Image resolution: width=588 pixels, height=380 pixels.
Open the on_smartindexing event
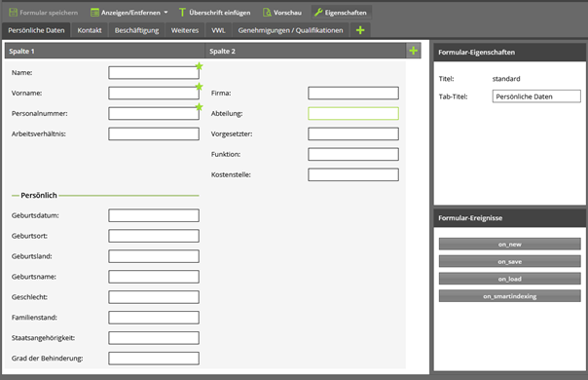click(509, 296)
